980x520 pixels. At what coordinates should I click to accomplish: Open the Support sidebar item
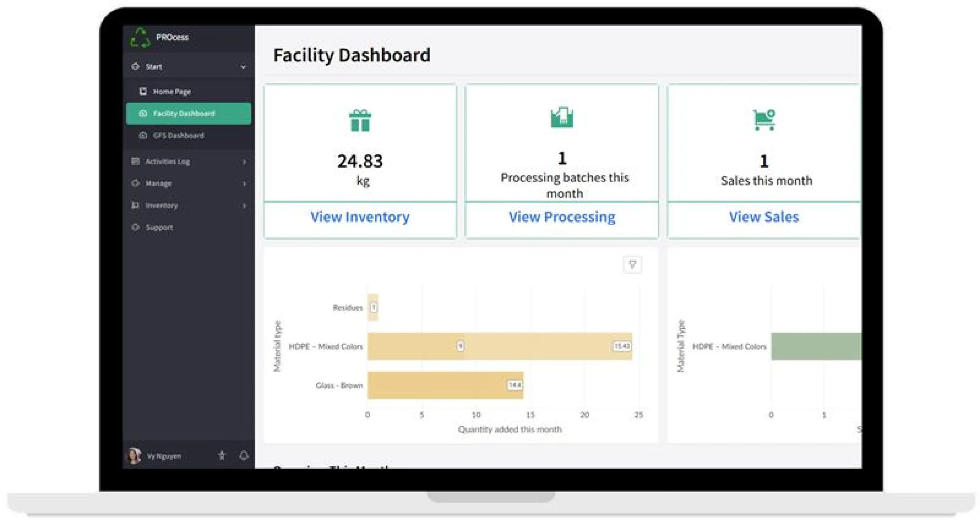coord(159,228)
